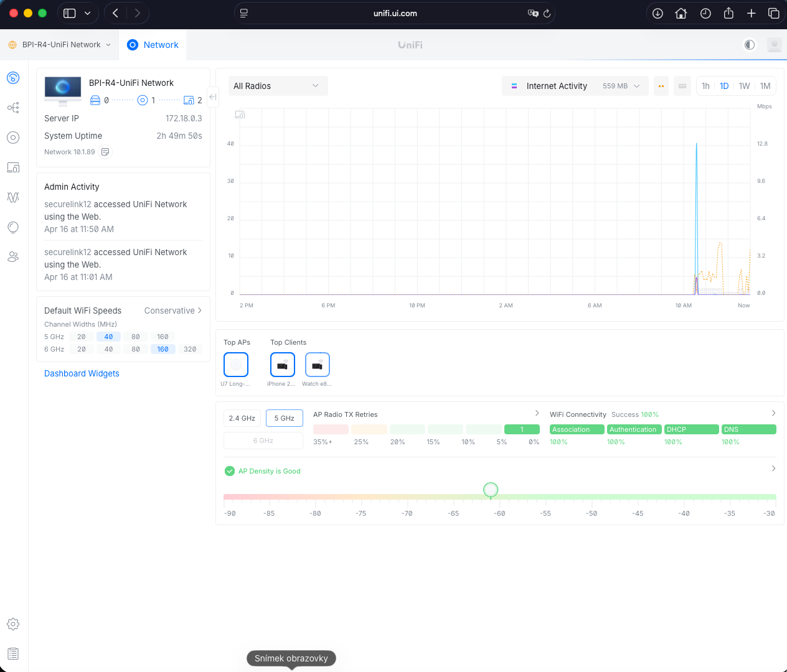Switch the chart range to 1W
787x672 pixels.
[x=744, y=86]
